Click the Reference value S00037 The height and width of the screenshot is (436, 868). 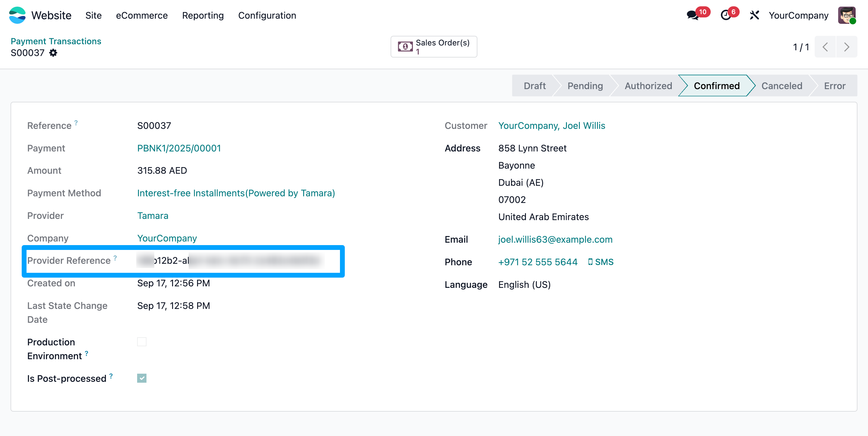point(154,126)
